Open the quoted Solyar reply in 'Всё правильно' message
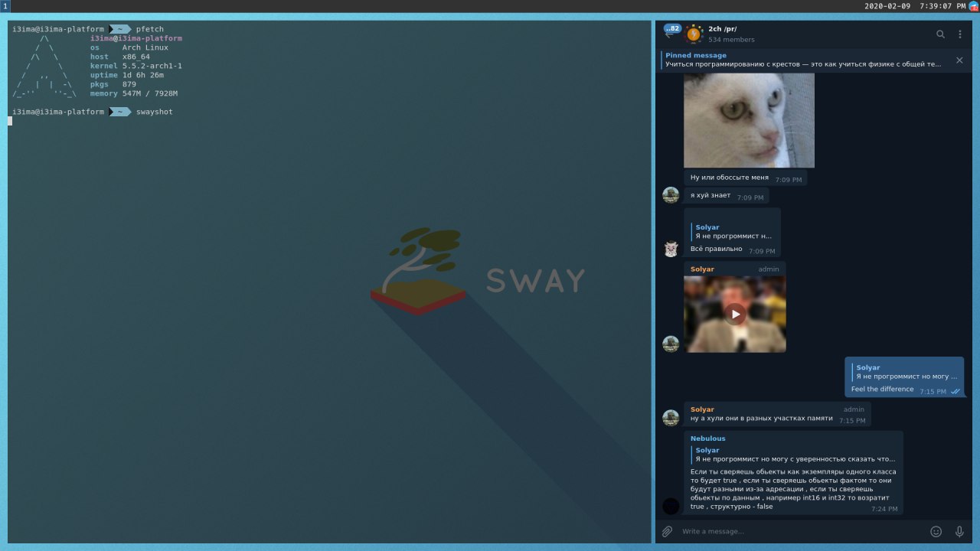This screenshot has height=551, width=980. pyautogui.click(x=733, y=231)
